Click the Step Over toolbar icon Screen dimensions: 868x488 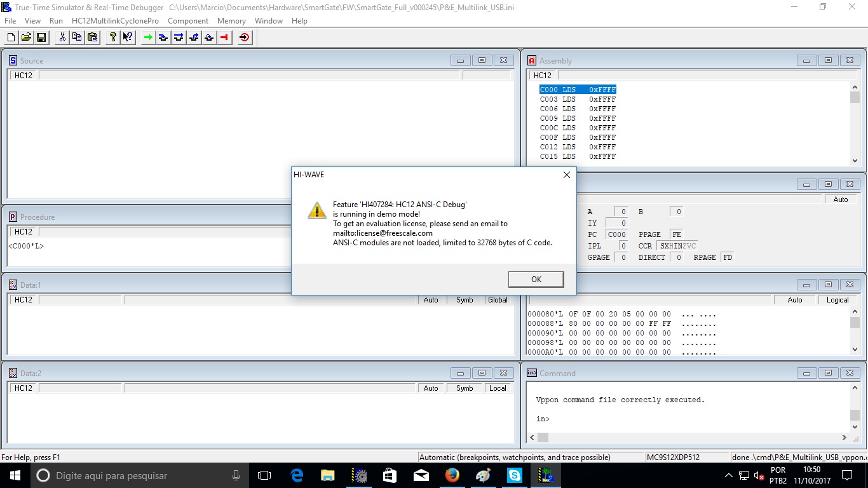179,37
